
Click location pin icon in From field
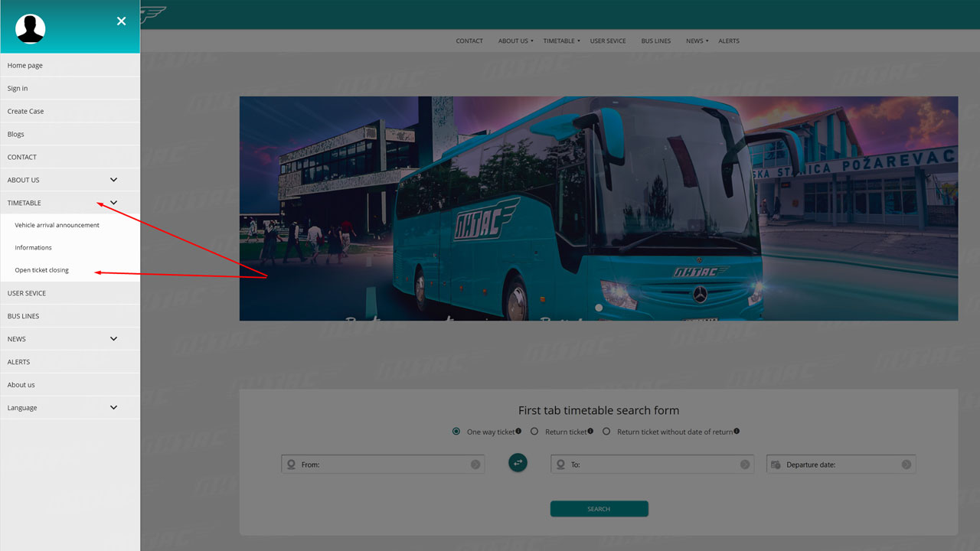tap(291, 465)
